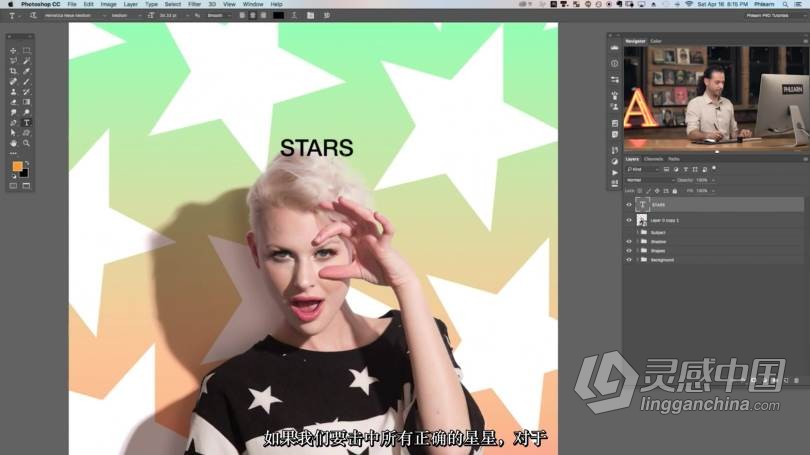
Task: Click the Create Warped Text icon
Action: pyautogui.click(x=294, y=15)
